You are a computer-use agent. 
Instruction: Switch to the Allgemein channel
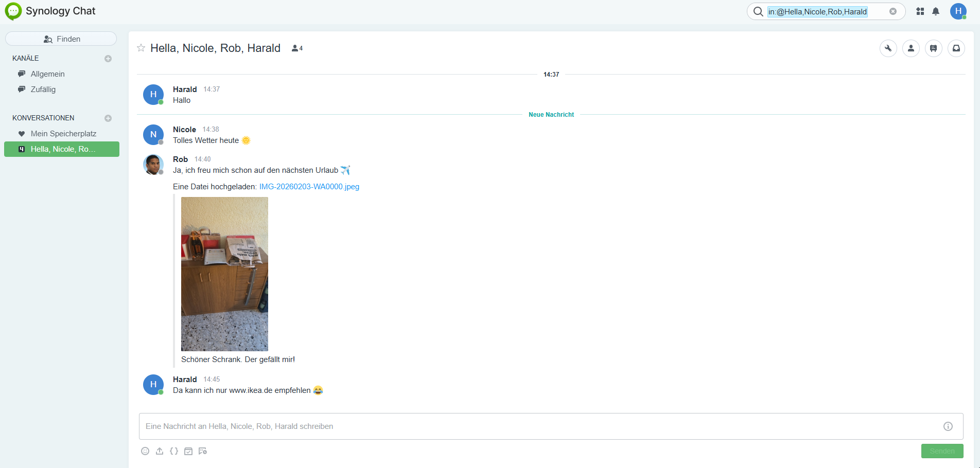pyautogui.click(x=47, y=74)
